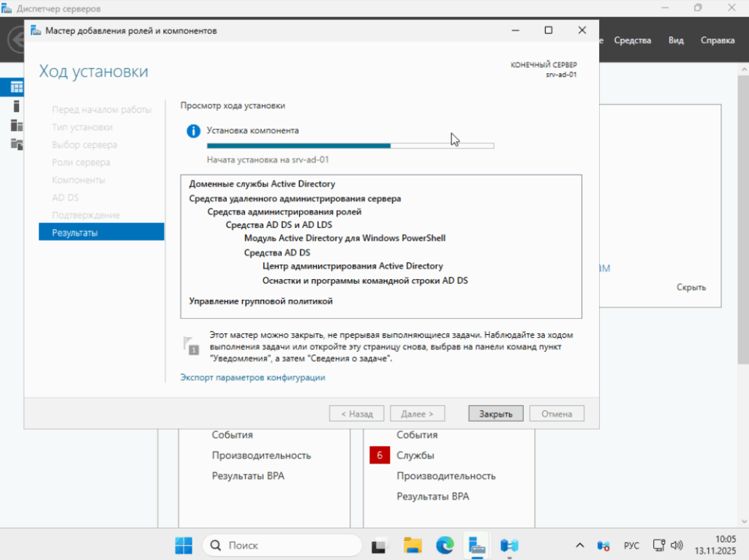Show hidden system tray icons
The height and width of the screenshot is (560, 749).
point(579,545)
